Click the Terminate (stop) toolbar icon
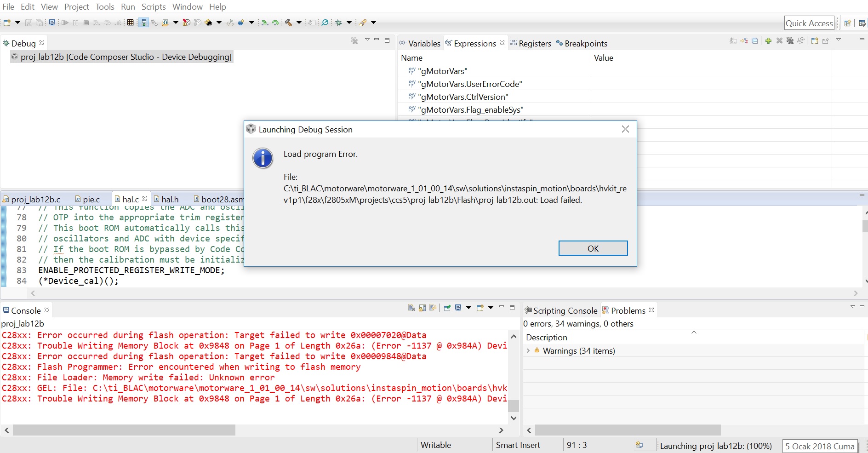The height and width of the screenshot is (453, 868). (86, 23)
